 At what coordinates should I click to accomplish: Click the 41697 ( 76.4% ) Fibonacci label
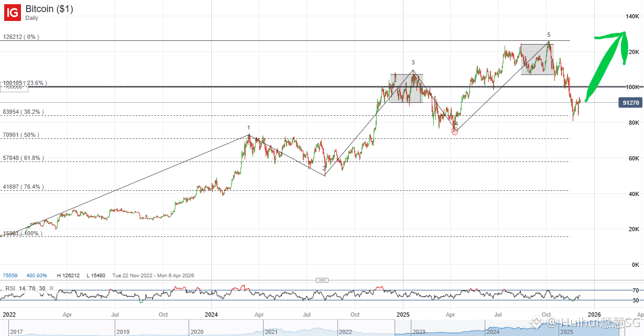click(23, 187)
